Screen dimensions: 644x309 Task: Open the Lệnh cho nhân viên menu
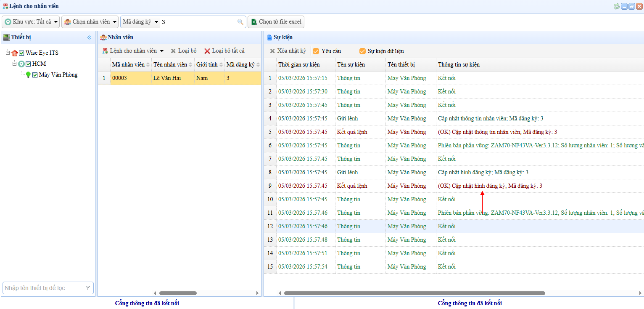click(x=133, y=51)
